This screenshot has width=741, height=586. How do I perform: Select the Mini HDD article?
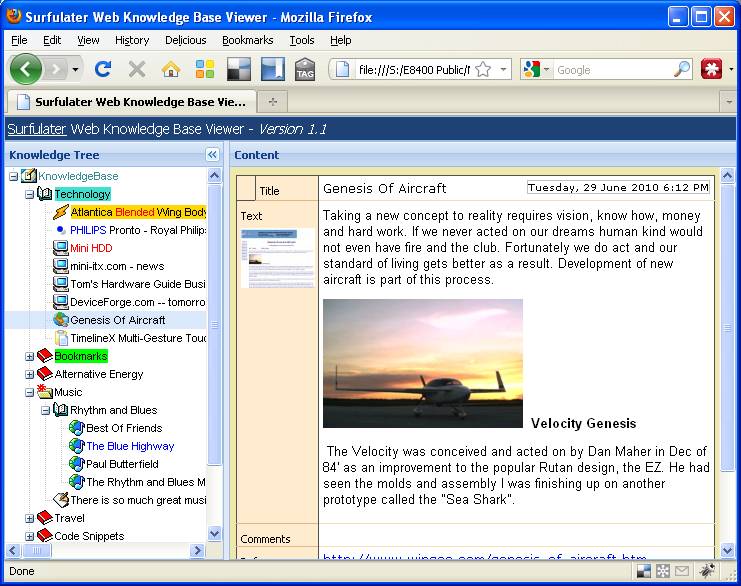pos(91,248)
